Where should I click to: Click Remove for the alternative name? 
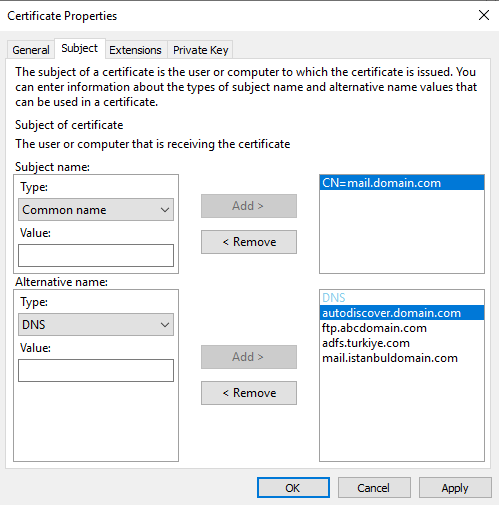(249, 393)
